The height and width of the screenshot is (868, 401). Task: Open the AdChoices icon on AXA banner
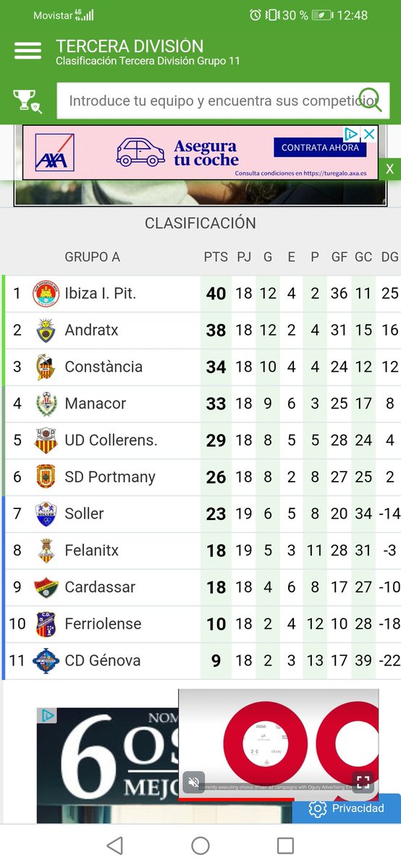pos(351,134)
